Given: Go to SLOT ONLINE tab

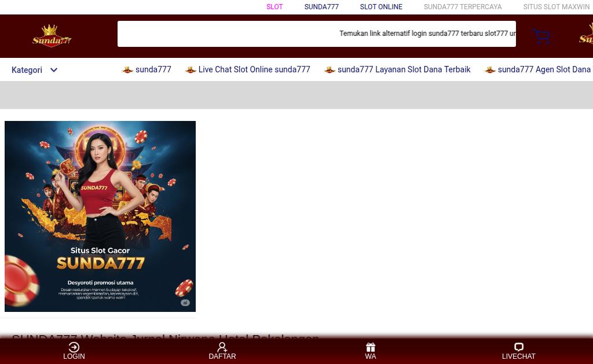Looking at the screenshot, I should (381, 7).
